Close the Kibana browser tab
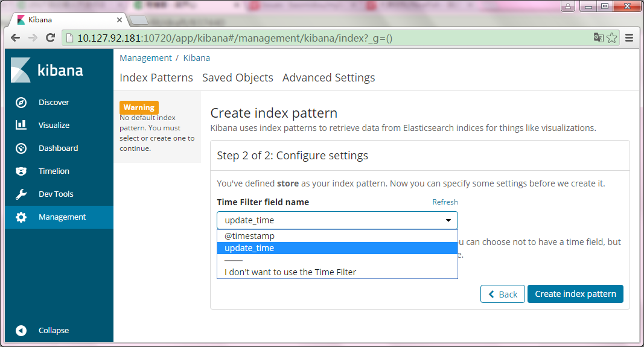Viewport: 644px width, 347px height. click(119, 20)
